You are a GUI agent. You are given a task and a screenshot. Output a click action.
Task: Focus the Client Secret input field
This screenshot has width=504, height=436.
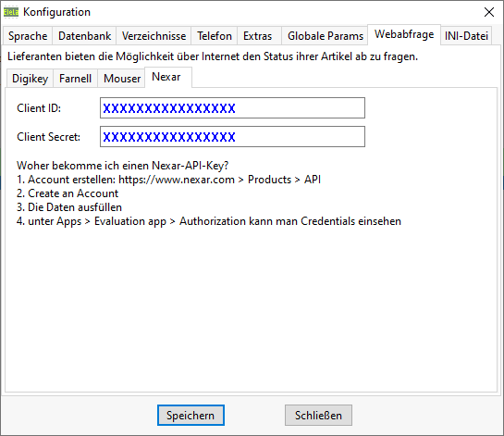pos(232,136)
